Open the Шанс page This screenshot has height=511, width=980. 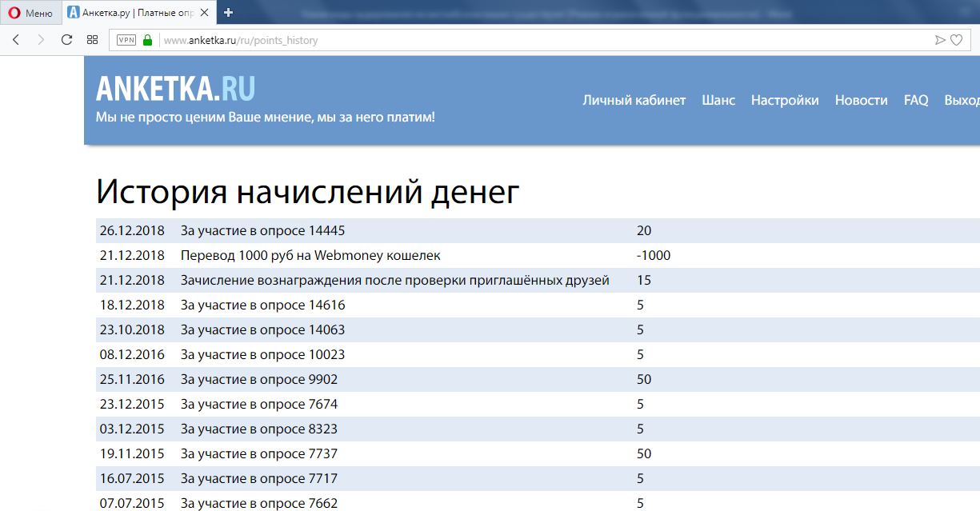point(718,100)
